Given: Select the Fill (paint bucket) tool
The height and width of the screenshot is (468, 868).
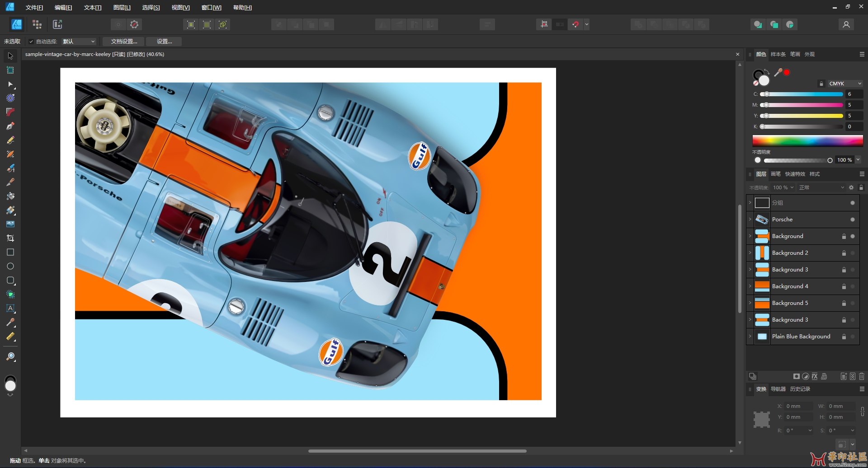Looking at the screenshot, I should tap(10, 196).
